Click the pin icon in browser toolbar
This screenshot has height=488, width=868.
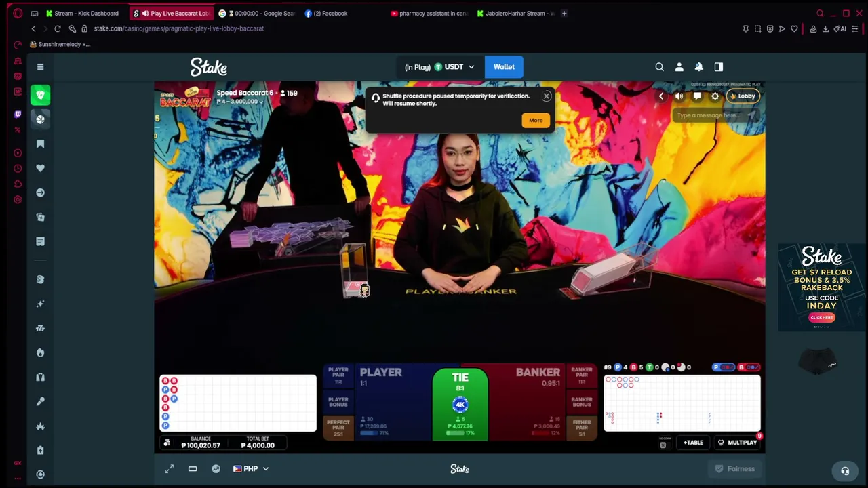tap(745, 28)
